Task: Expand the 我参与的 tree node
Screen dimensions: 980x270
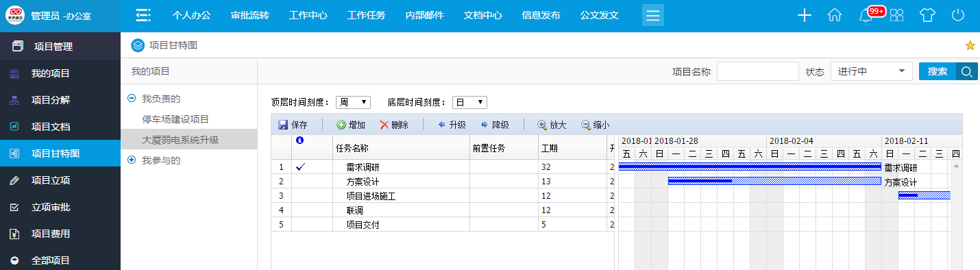Action: [x=132, y=160]
